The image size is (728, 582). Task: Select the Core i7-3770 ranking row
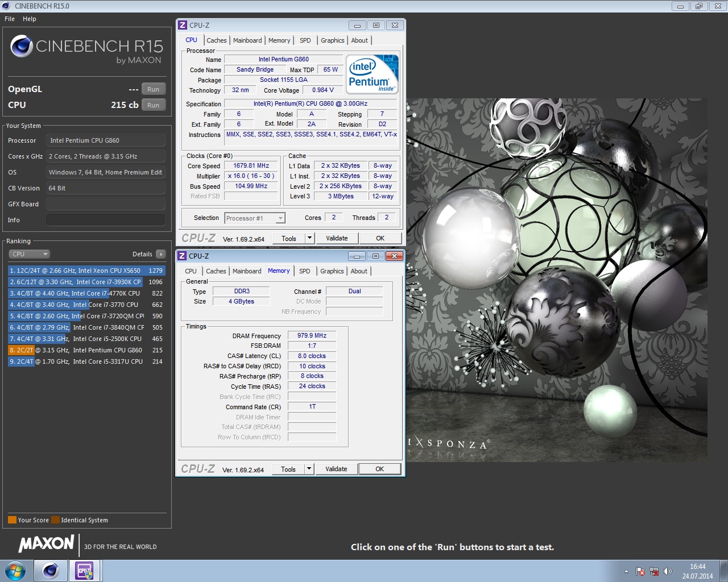(86, 305)
